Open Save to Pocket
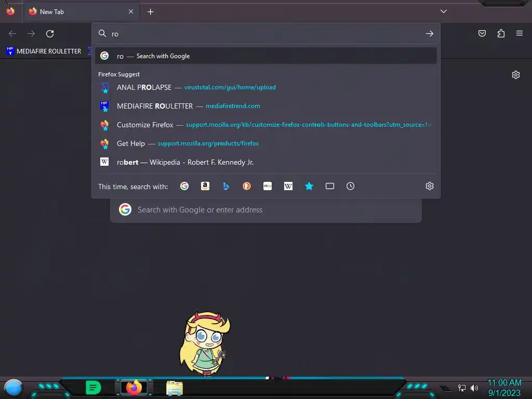Screen dimensions: 532x399 point(482,33)
